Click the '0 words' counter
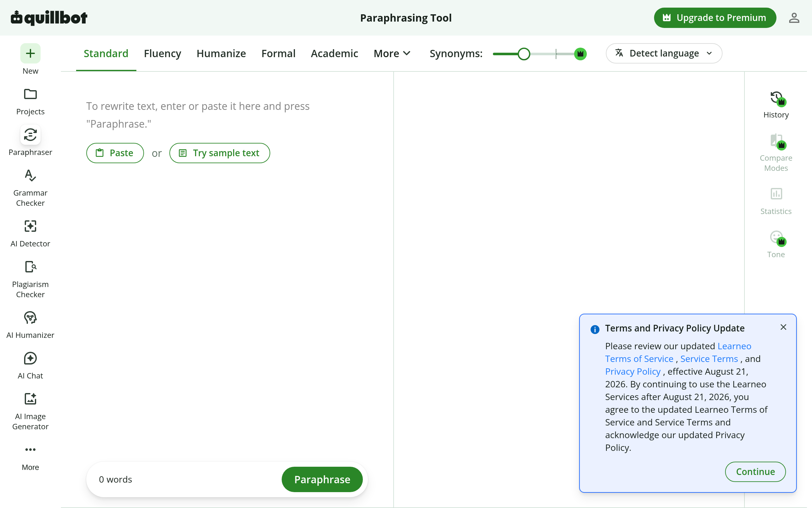Screen dimensions: 812x508 click(x=115, y=479)
